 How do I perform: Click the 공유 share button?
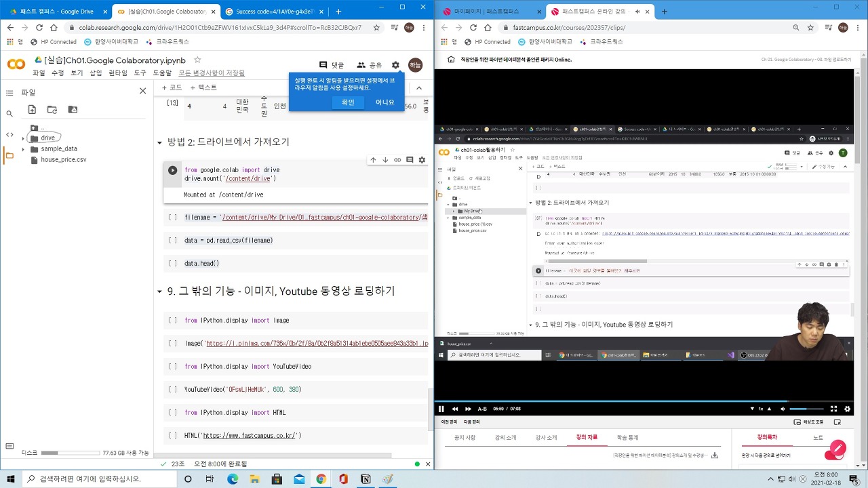point(370,65)
